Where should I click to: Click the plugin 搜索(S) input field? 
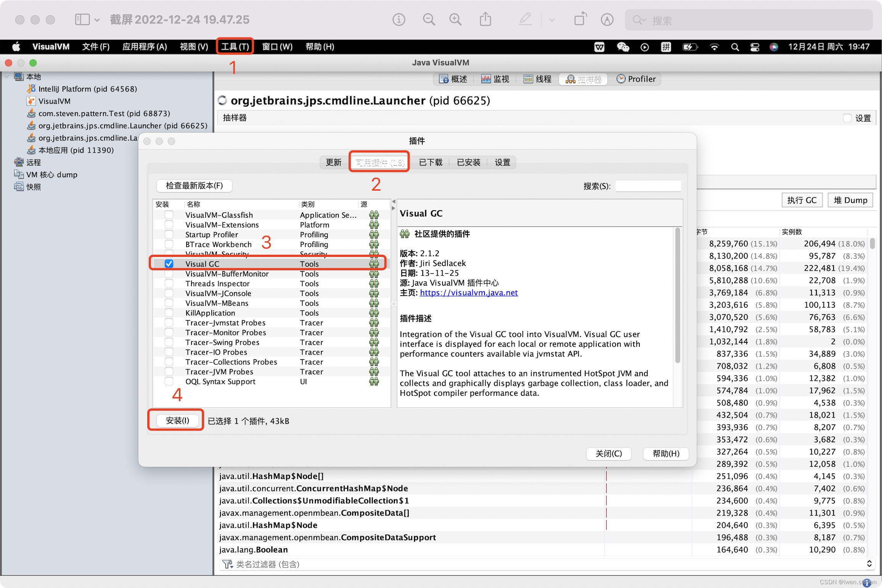[x=648, y=186]
